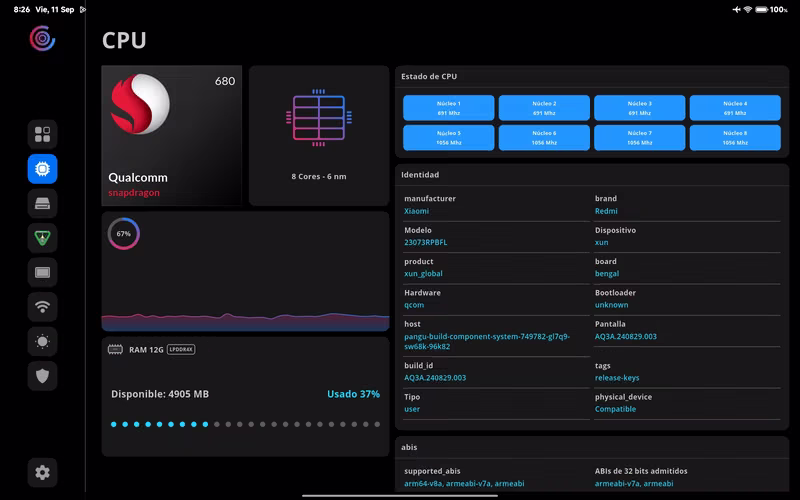Click the supported_abis value arm64-v8a list
This screenshot has width=800, height=500.
(464, 483)
